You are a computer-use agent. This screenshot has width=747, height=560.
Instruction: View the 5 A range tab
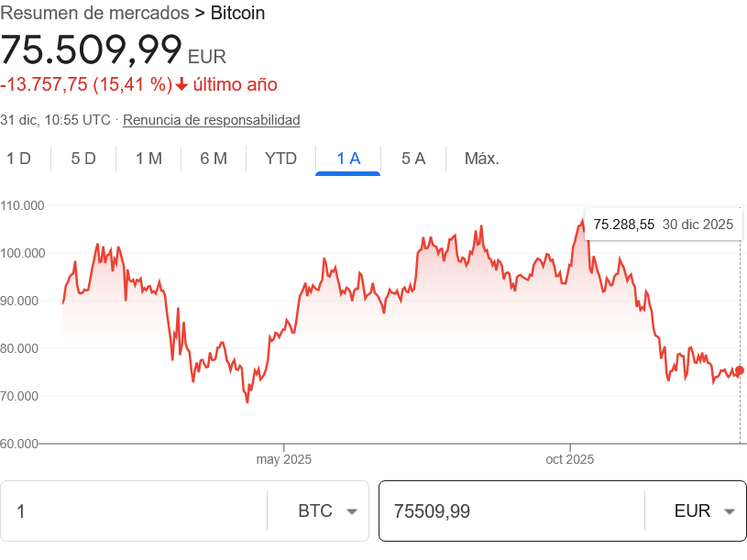coord(413,159)
